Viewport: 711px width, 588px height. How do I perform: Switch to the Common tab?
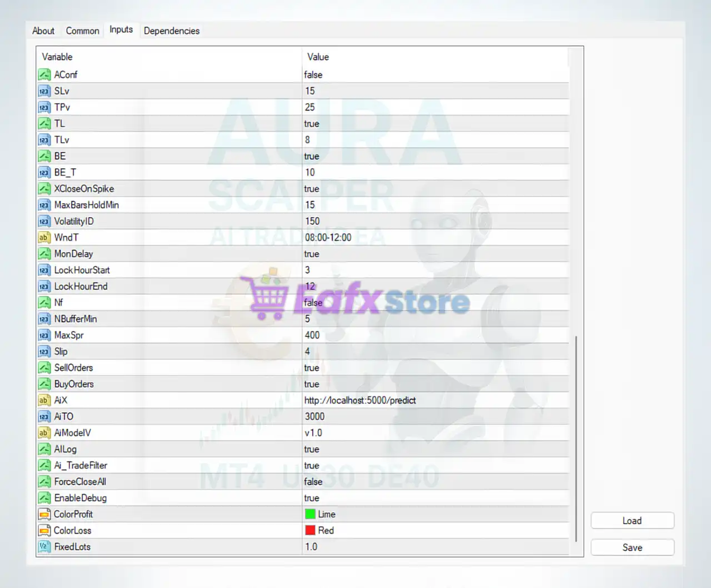[82, 31]
